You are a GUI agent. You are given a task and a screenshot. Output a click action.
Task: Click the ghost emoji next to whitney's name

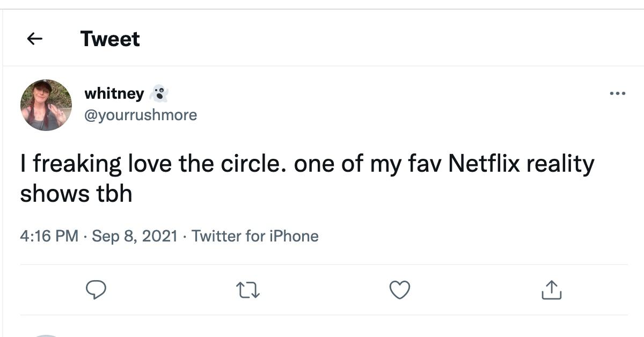161,92
